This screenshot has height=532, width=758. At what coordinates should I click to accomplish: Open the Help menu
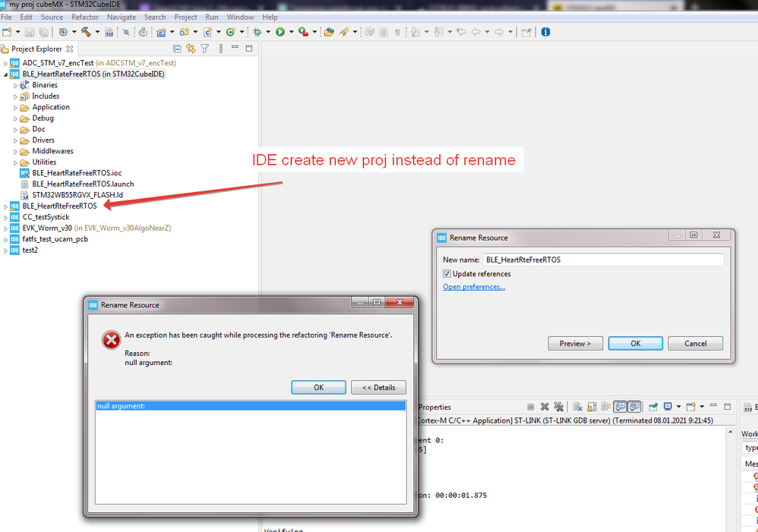tap(270, 17)
